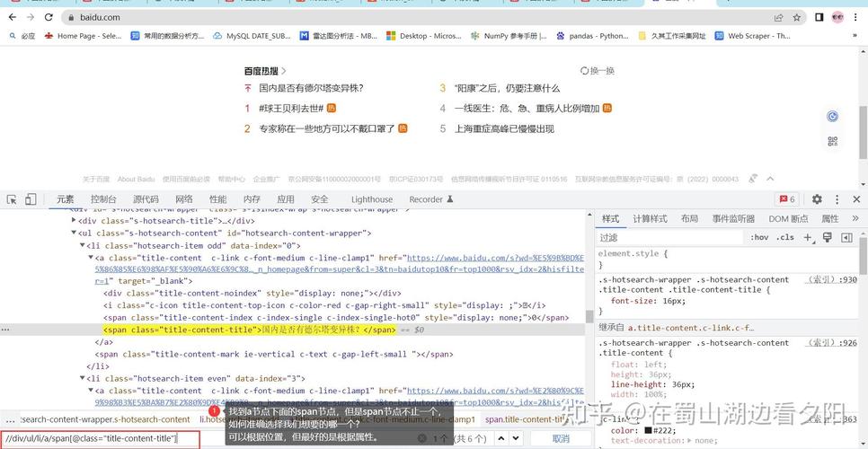Reload the baidu.com page
This screenshot has width=868, height=449.
[49, 17]
